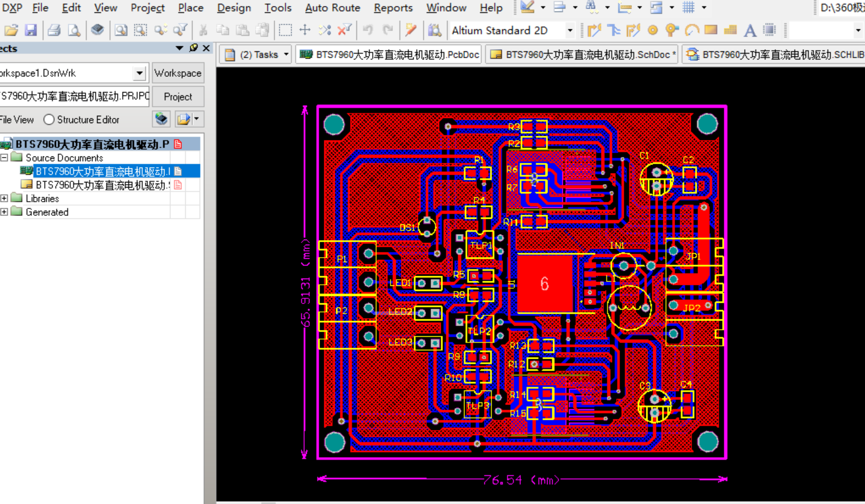865x504 pixels.
Task: Click the project name PRJPCB input field
Action: point(75,96)
